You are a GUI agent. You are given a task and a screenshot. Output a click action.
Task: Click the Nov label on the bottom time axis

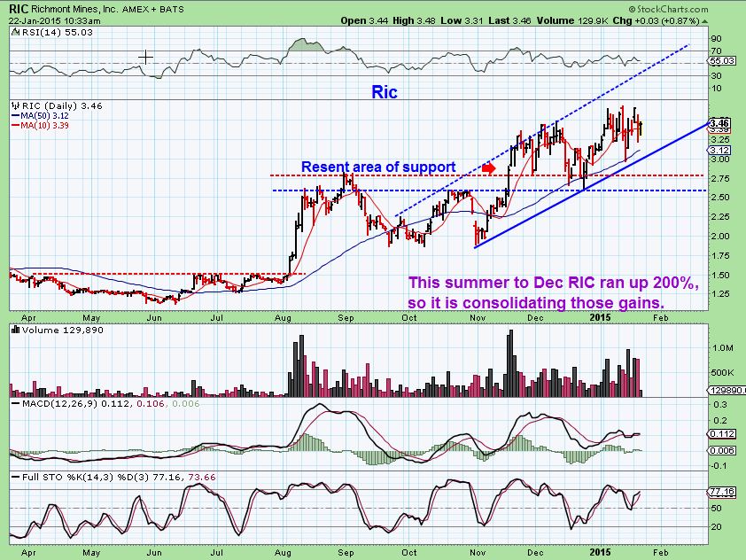[x=478, y=552]
